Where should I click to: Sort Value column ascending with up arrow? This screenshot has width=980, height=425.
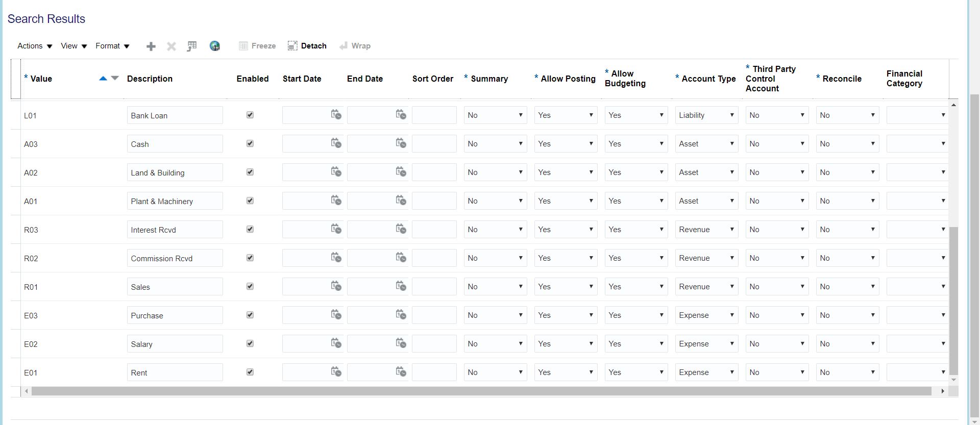click(x=103, y=78)
